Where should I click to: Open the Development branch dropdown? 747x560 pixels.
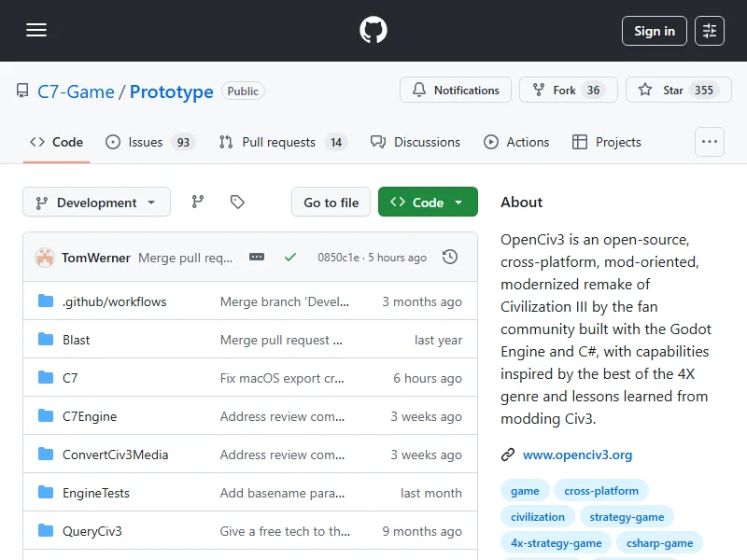(97, 203)
